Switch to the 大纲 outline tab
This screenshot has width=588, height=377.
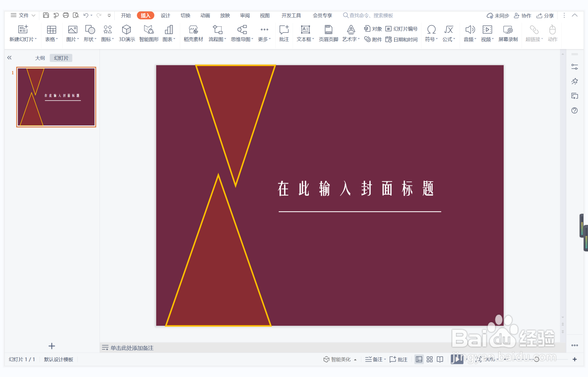point(40,58)
